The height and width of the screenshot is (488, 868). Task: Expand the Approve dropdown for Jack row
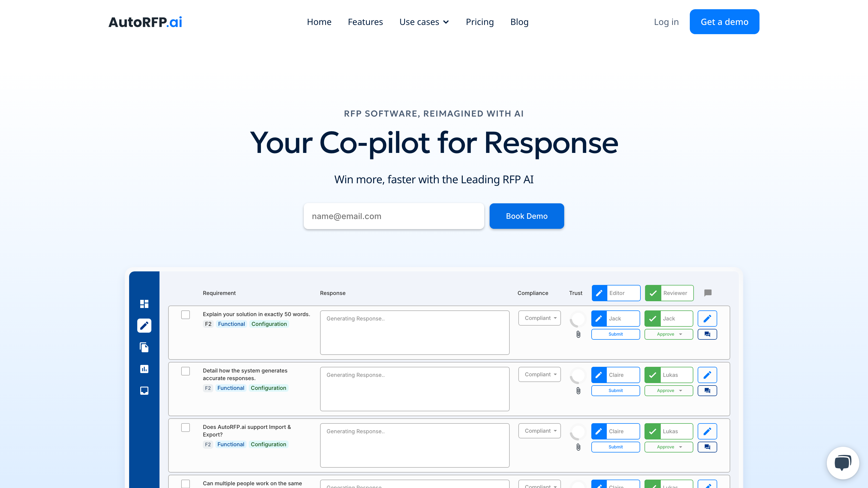pos(680,334)
